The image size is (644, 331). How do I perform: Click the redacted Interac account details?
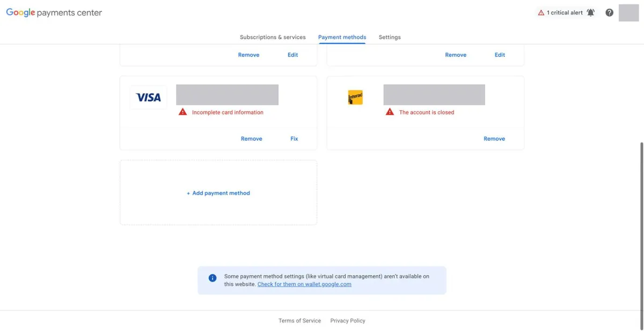pos(434,95)
